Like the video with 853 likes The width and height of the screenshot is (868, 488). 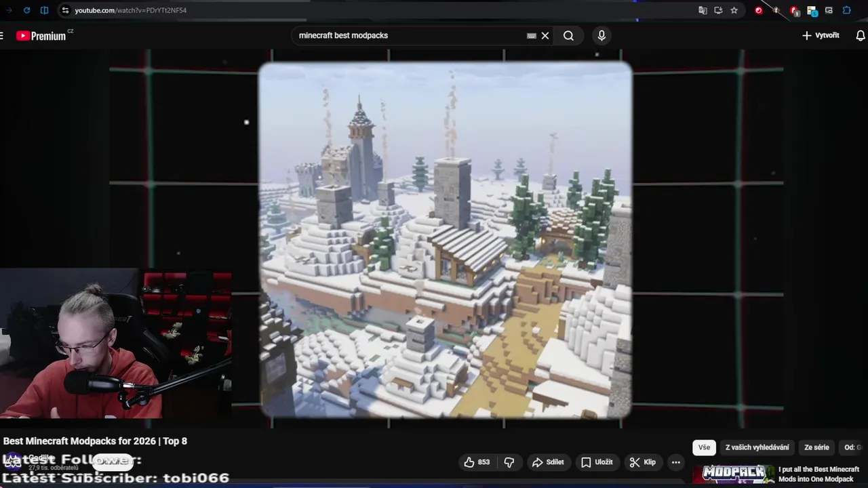pos(477,462)
